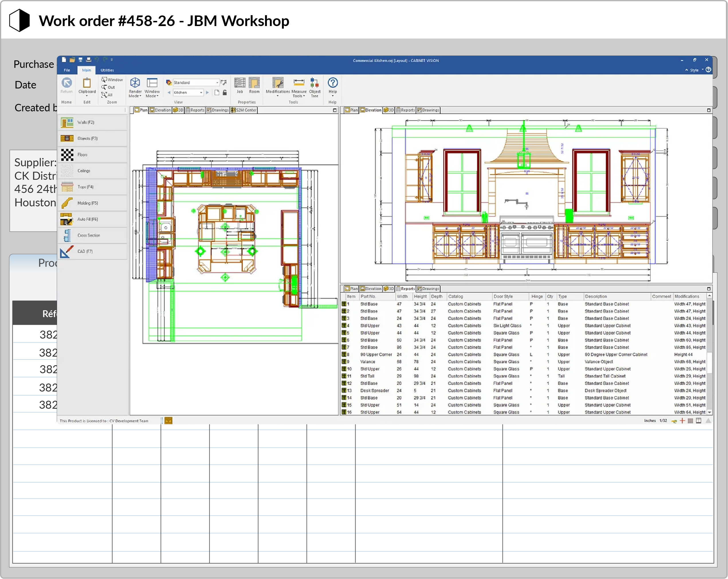The image size is (728, 579).
Task: Switch to the Utilities ribbon tab
Action: 107,70
